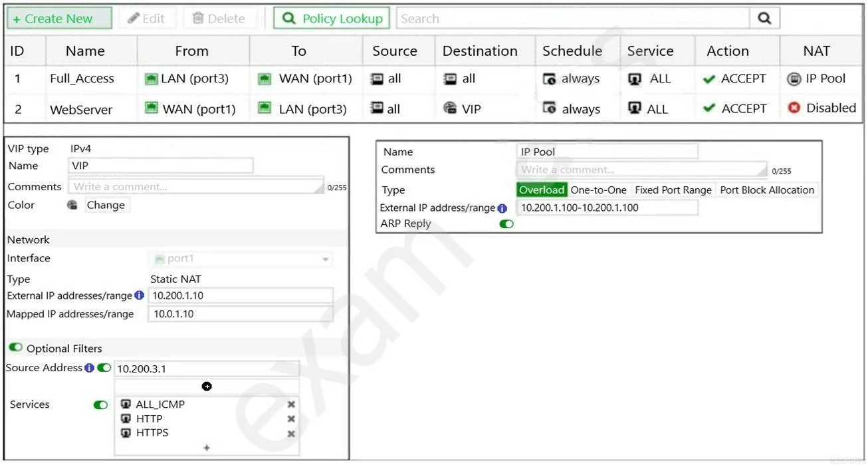868x465 pixels.
Task: Click the IP Pool NAT icon
Action: [794, 79]
